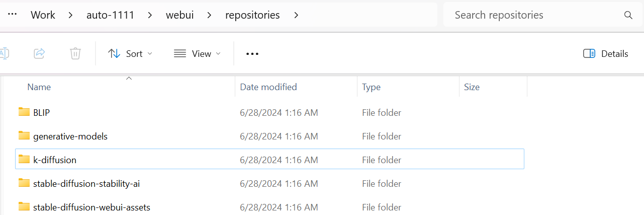Screen dimensions: 644x215
Task: Show hidden breadcrumb path via ellipsis
Action: 13,15
